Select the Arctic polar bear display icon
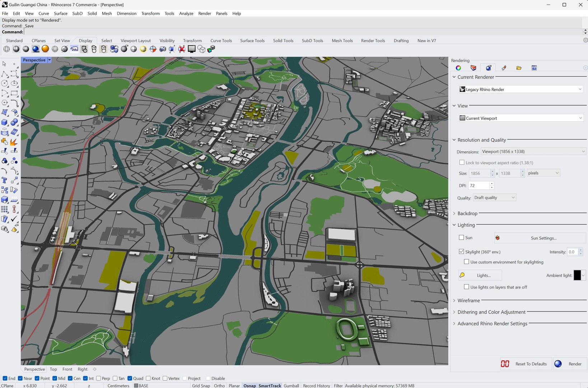This screenshot has width=588, height=388. click(x=74, y=49)
